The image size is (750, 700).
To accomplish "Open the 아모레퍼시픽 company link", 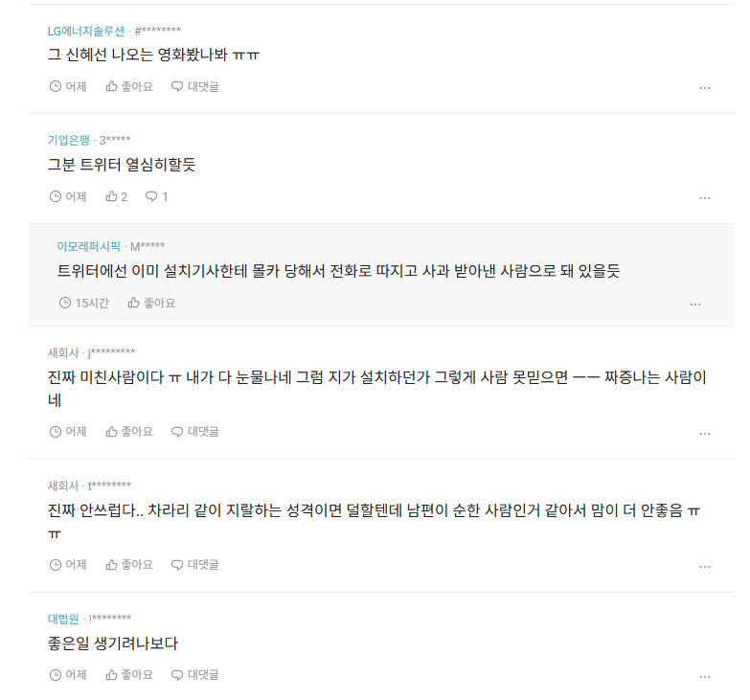I will (88, 246).
